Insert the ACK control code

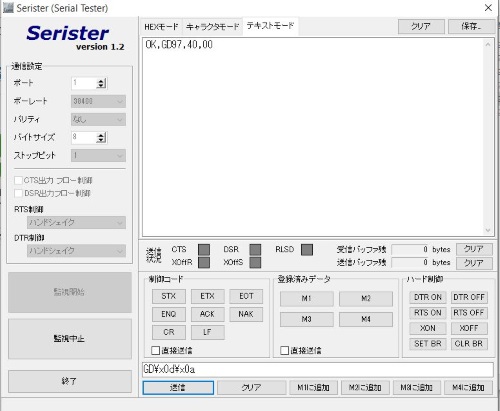pos(207,314)
